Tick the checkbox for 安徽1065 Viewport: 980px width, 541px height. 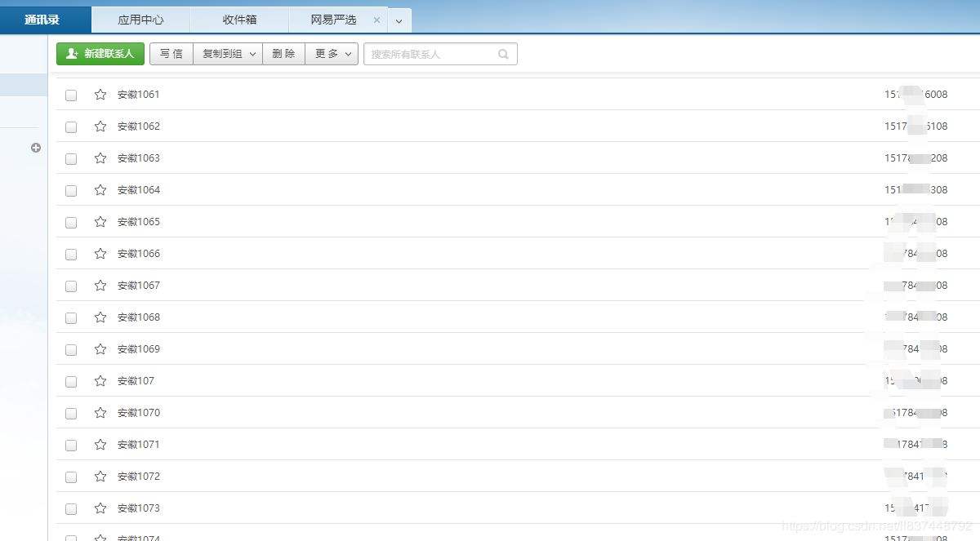pyautogui.click(x=71, y=223)
